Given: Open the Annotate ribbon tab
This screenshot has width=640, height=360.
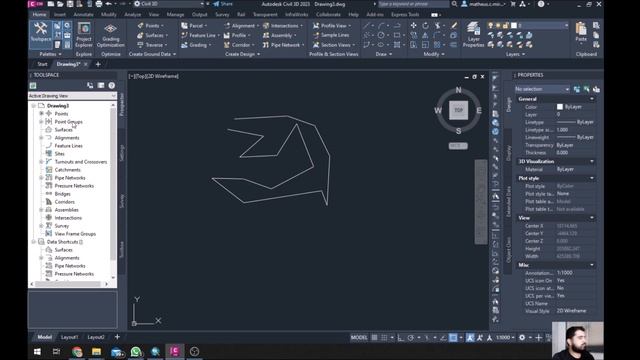Looking at the screenshot, I should pyautogui.click(x=83, y=14).
